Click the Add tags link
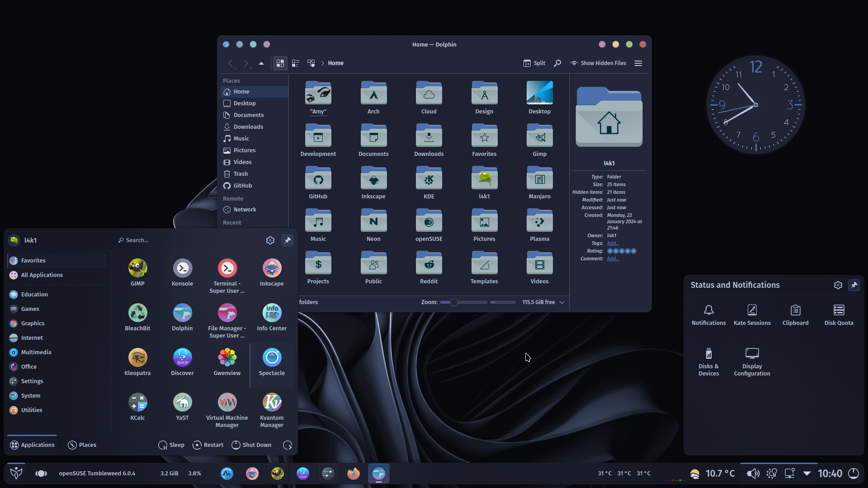The image size is (868, 488). [x=613, y=243]
